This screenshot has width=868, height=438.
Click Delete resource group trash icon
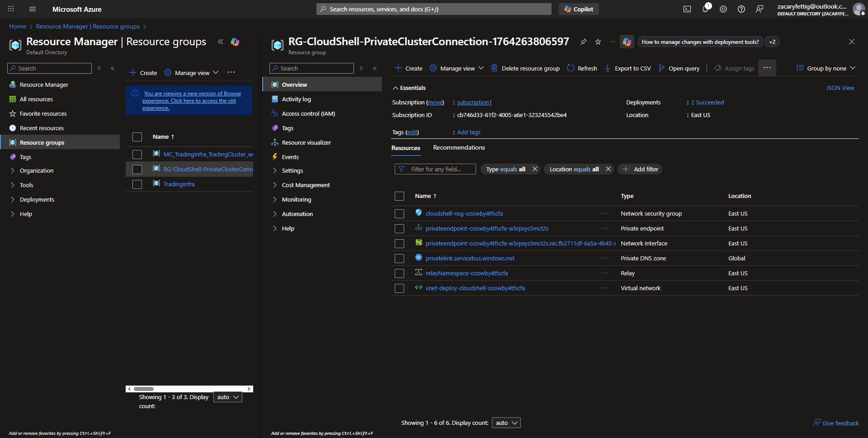[525, 68]
